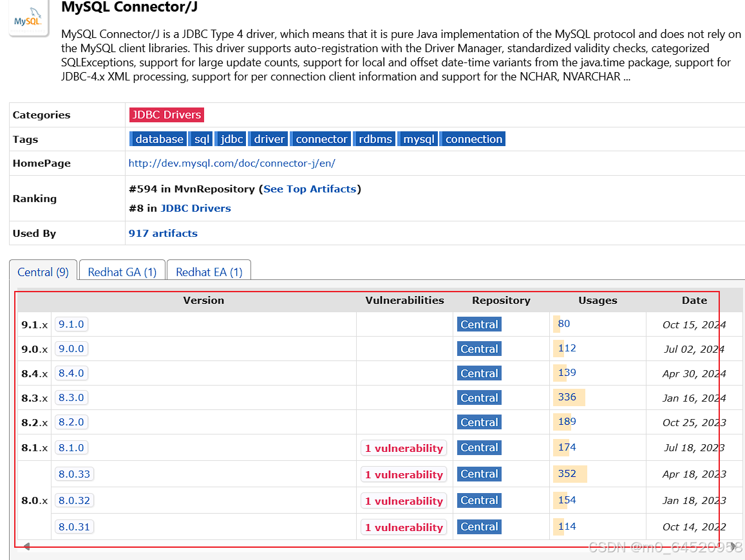
Task: Open usages count 154
Action: (x=567, y=499)
